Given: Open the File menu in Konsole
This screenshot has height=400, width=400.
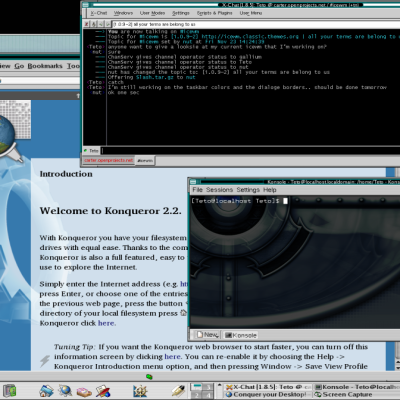Looking at the screenshot, I should (197, 190).
